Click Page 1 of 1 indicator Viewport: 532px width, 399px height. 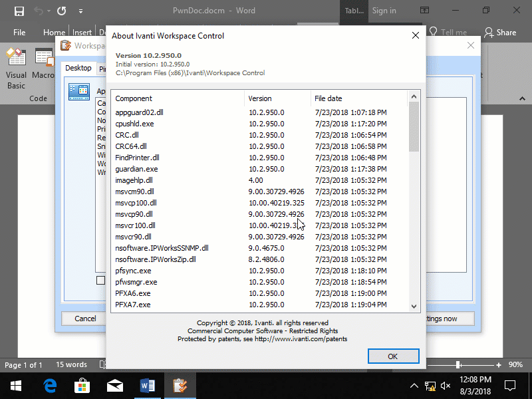click(23, 365)
